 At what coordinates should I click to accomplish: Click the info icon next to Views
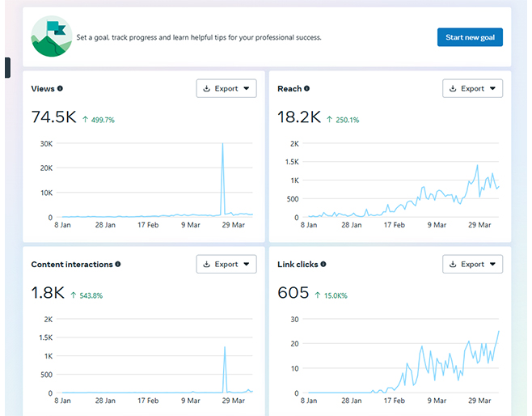tap(60, 89)
